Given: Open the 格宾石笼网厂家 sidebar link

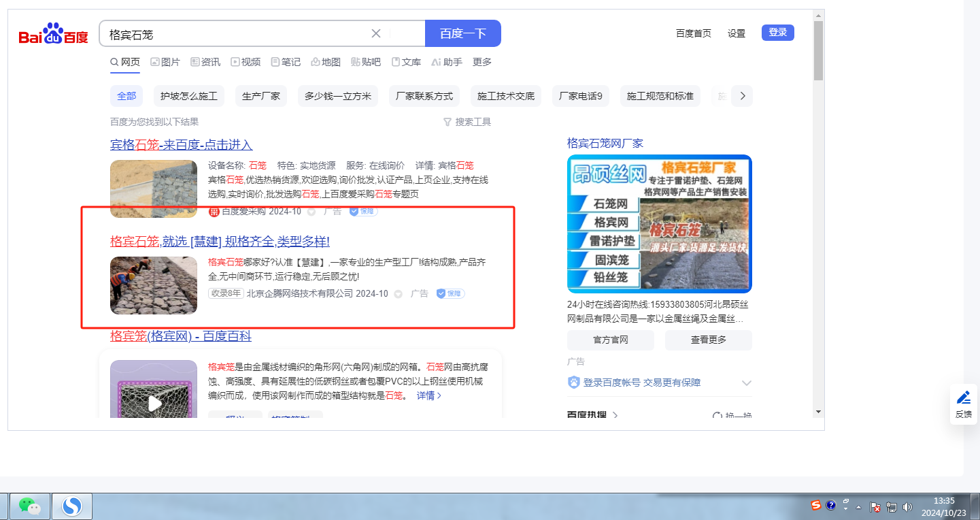Looking at the screenshot, I should pos(605,143).
